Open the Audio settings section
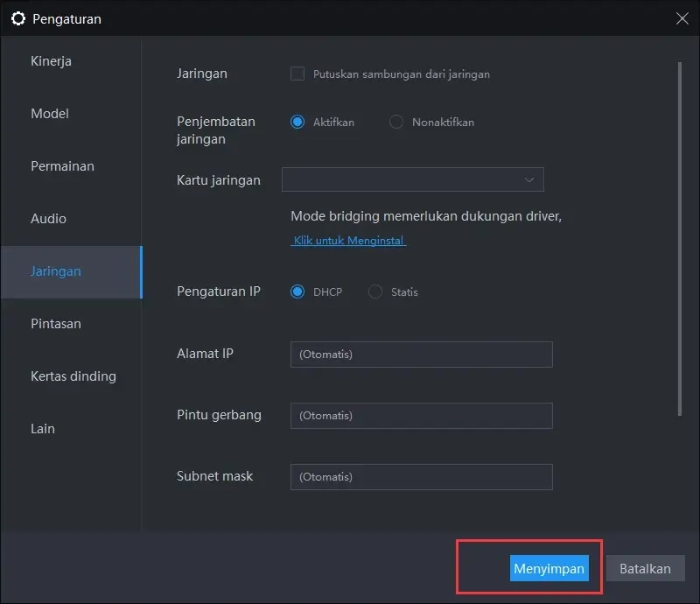Viewport: 700px width, 604px height. (48, 218)
